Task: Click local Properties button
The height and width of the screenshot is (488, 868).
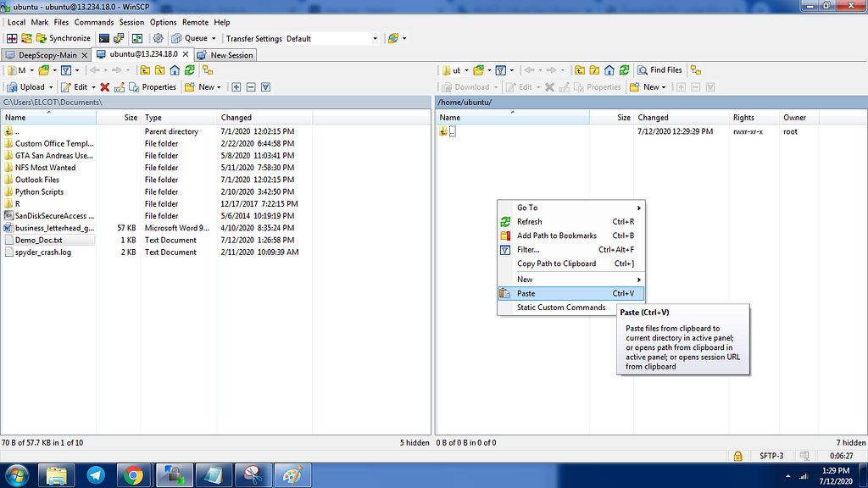Action: tap(153, 87)
